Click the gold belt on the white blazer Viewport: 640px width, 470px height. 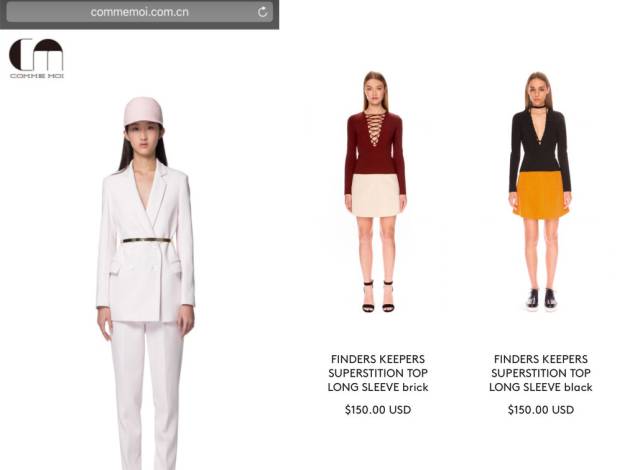[146, 240]
